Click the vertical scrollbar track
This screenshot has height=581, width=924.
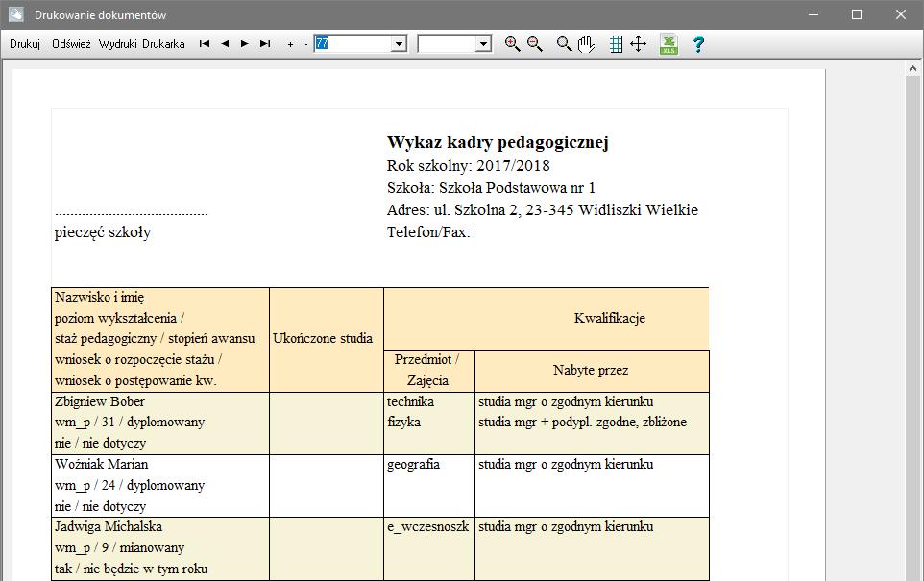click(x=912, y=330)
